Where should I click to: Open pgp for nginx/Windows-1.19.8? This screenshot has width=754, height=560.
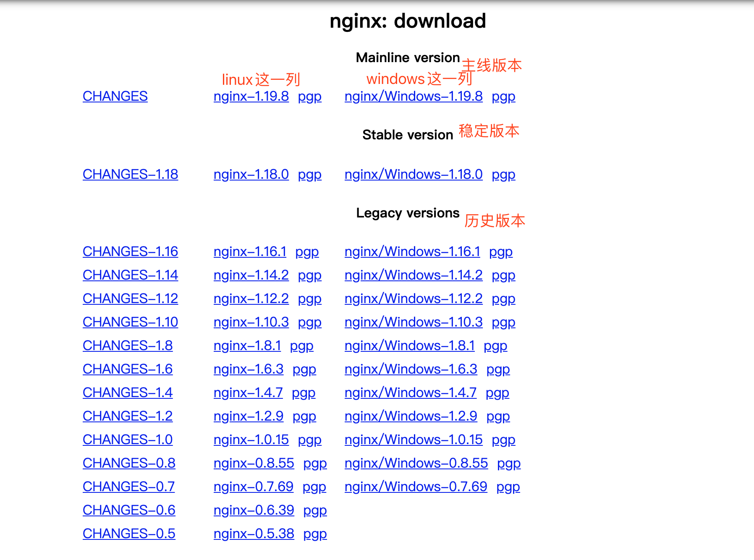click(504, 97)
